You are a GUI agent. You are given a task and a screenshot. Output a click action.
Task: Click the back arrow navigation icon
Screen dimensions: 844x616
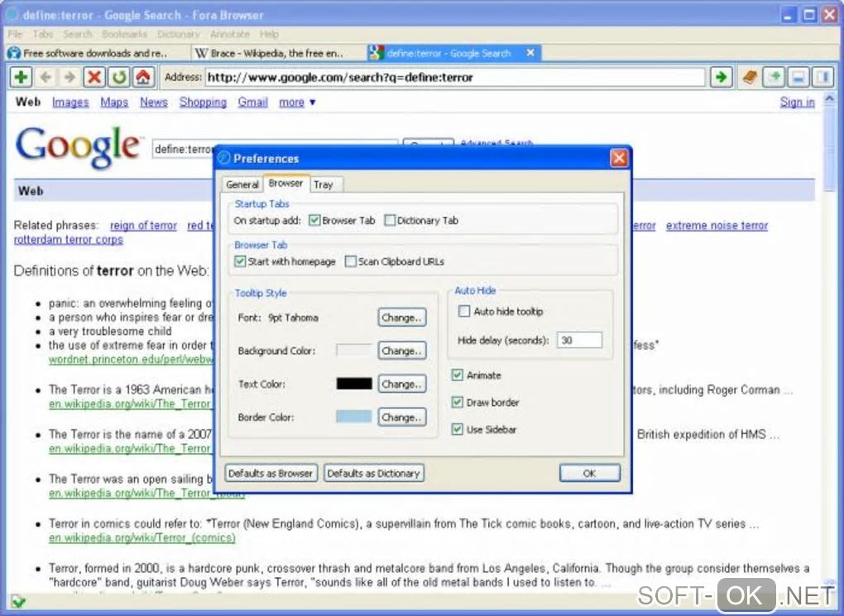46,78
